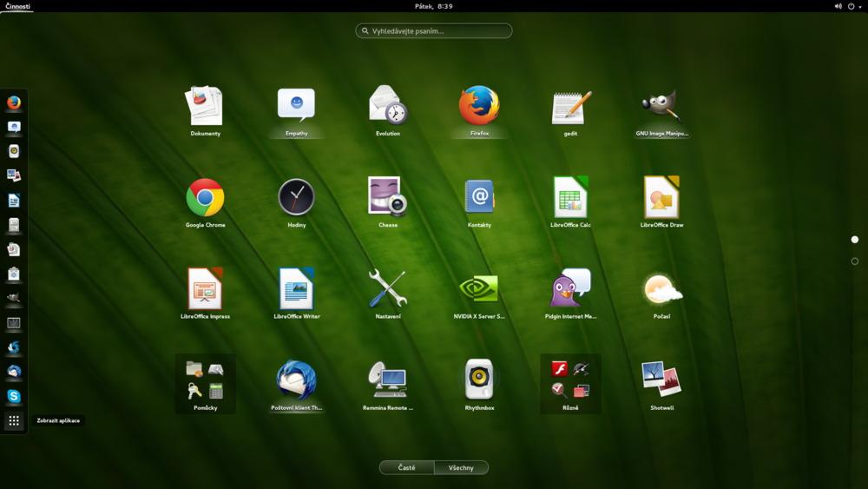The width and height of the screenshot is (868, 489).
Task: Open NVIDIA X Server Settings
Action: [479, 293]
